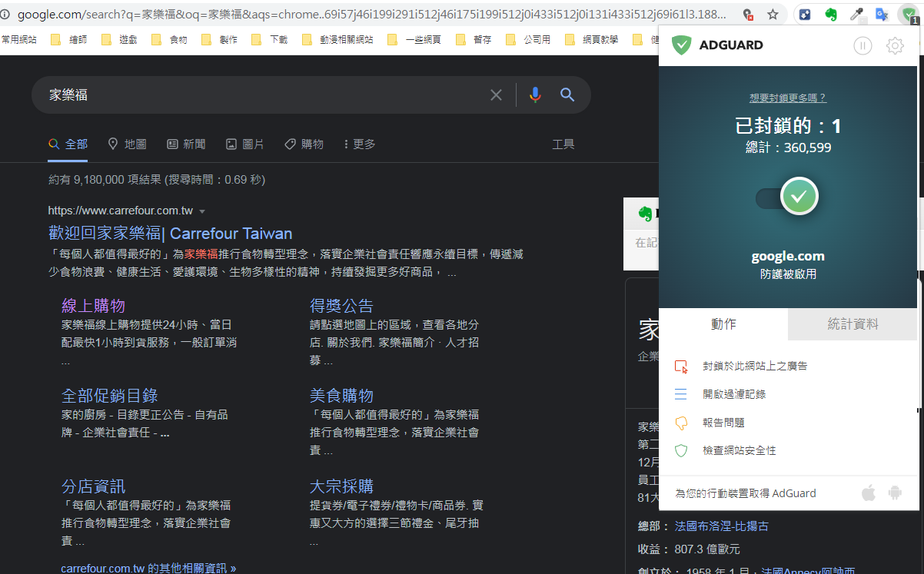924x574 pixels.
Task: Open AdGuard settings gear
Action: [895, 46]
